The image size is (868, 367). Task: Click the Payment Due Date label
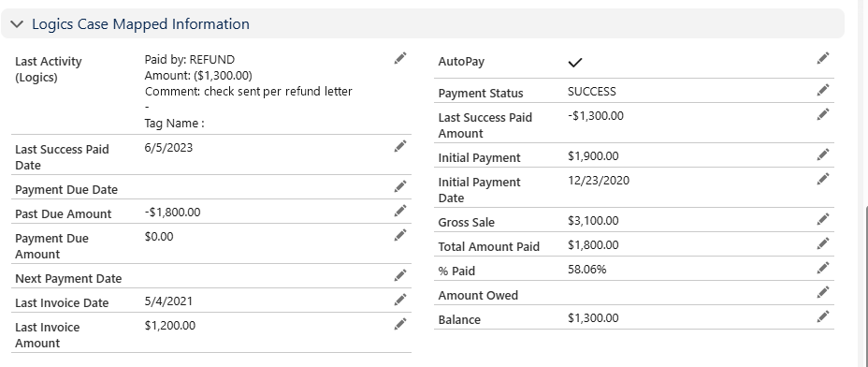click(66, 190)
